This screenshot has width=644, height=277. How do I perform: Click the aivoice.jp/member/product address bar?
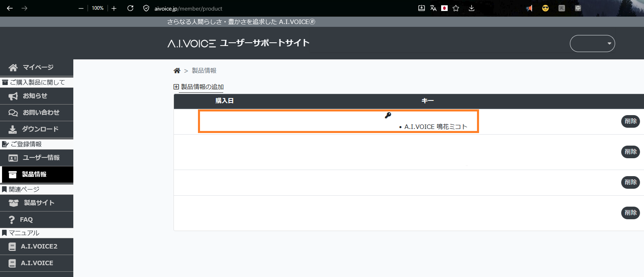pos(188,9)
